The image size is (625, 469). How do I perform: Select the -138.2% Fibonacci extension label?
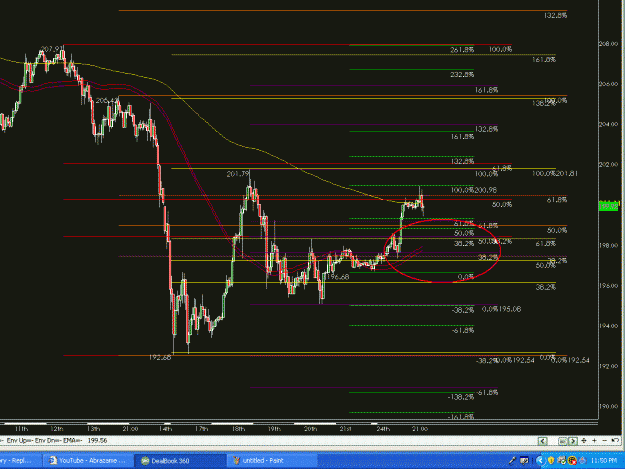tap(461, 397)
